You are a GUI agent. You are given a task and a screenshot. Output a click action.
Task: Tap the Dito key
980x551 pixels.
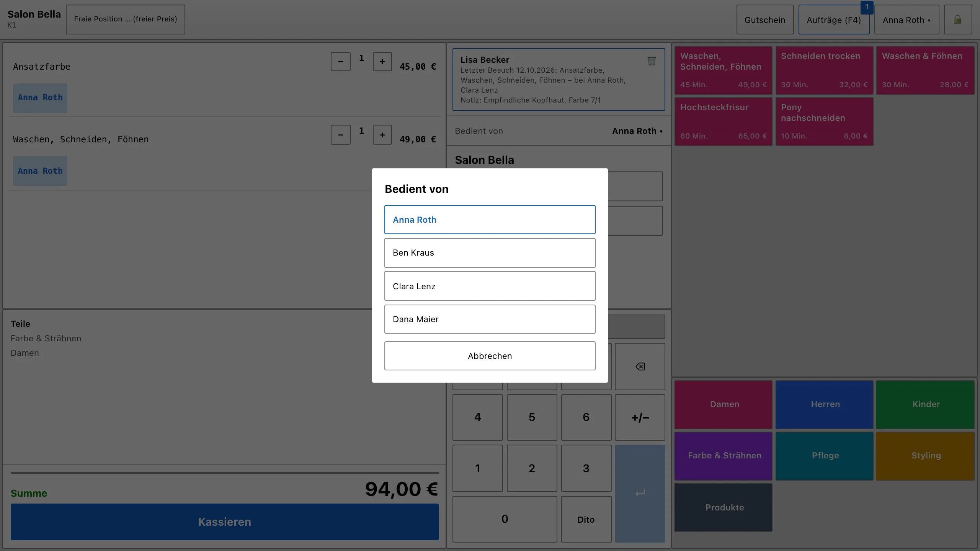click(x=586, y=519)
